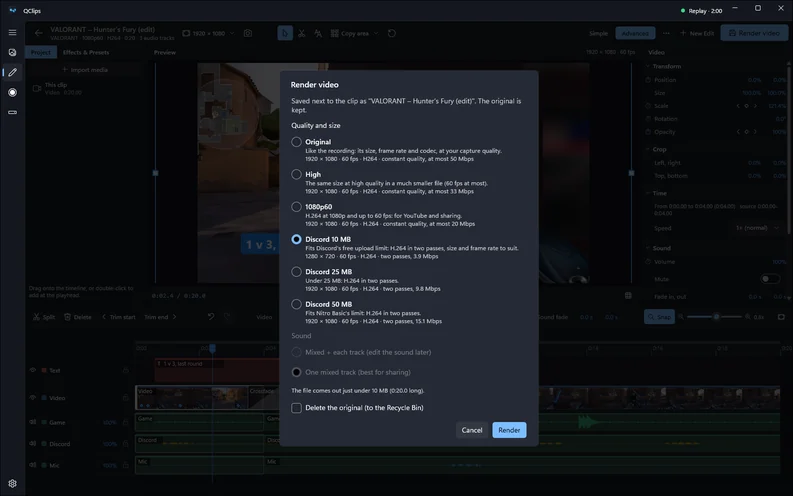Screen dimensions: 793x496
Task: Check Delete the original checkbox
Action: coord(296,408)
